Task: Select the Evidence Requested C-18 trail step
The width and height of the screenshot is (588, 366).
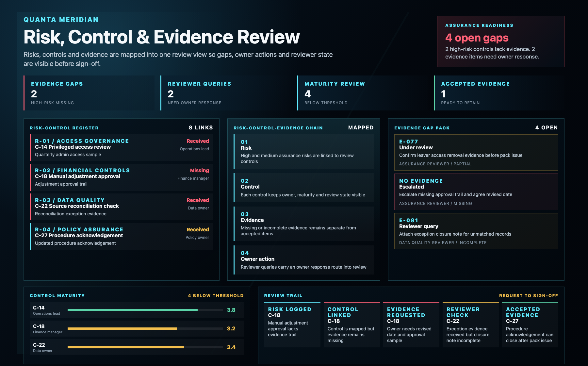Action: point(411,324)
